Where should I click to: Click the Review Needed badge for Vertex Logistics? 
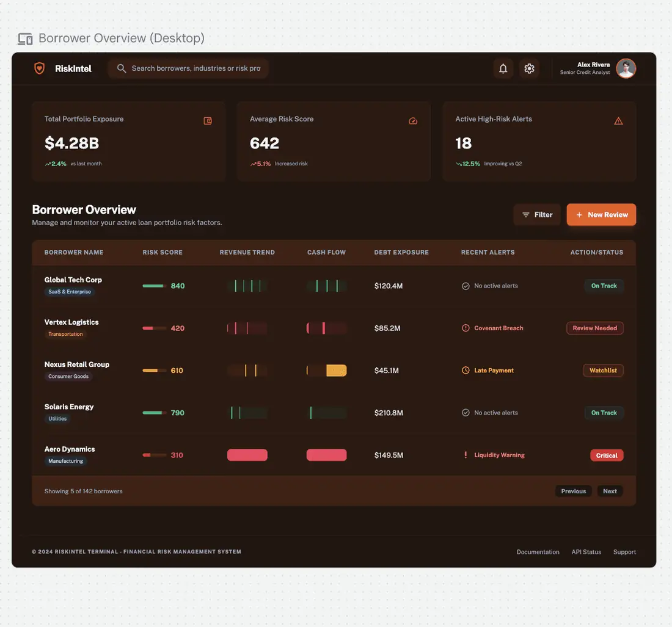click(595, 328)
